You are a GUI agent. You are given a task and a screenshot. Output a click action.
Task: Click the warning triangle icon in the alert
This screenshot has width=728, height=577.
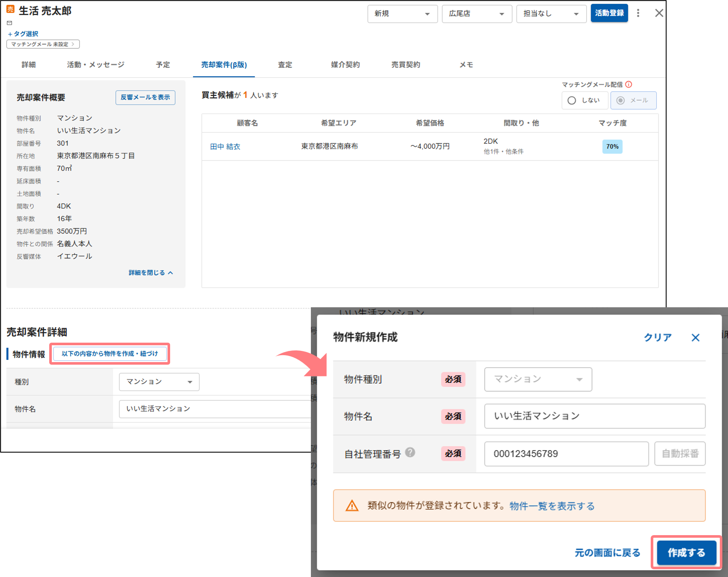coord(352,505)
